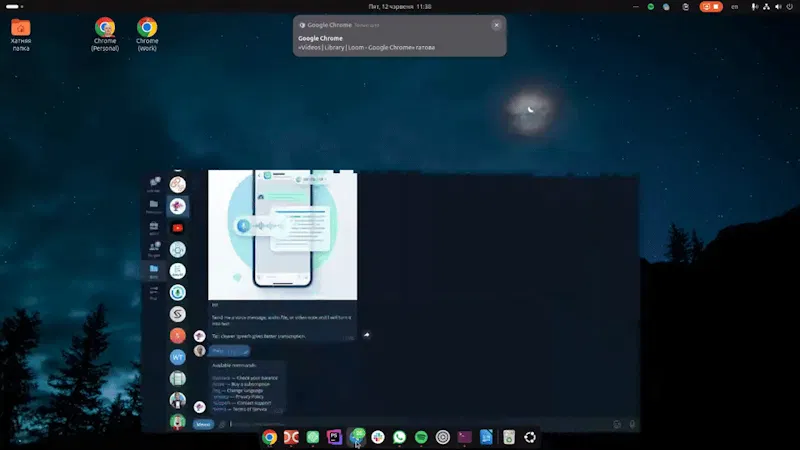Open microphone indicator in top bar
Image resolution: width=800 pixels, height=450 pixels.
point(754,7)
